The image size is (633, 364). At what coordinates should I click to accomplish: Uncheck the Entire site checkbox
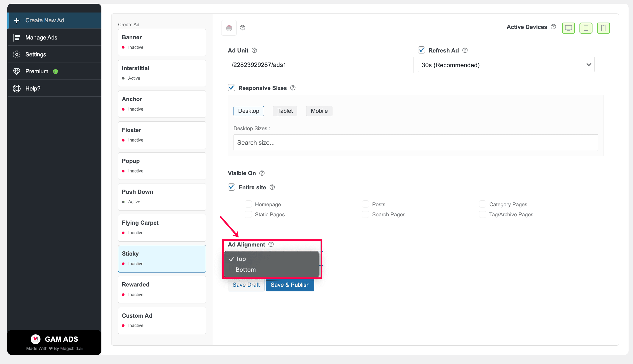(x=232, y=187)
